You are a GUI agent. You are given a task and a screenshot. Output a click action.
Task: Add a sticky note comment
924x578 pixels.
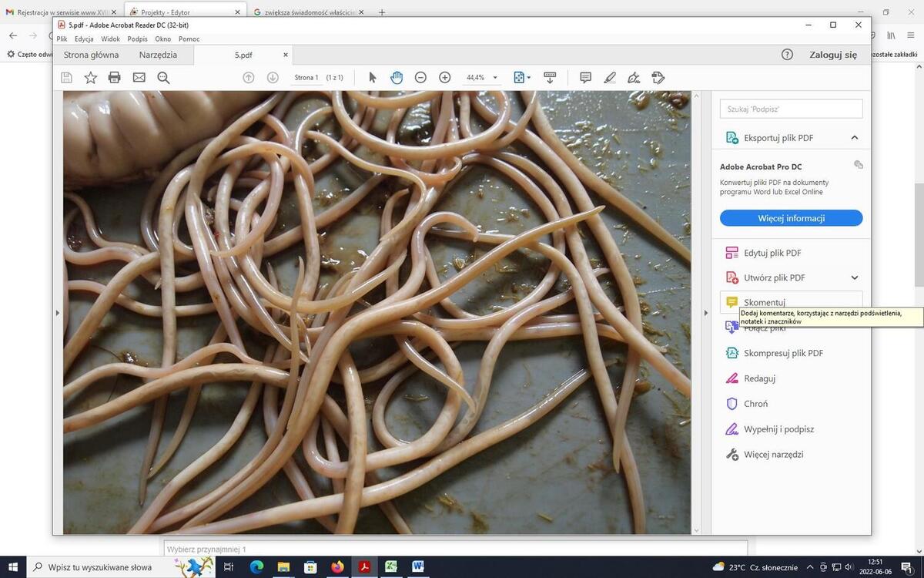click(585, 77)
